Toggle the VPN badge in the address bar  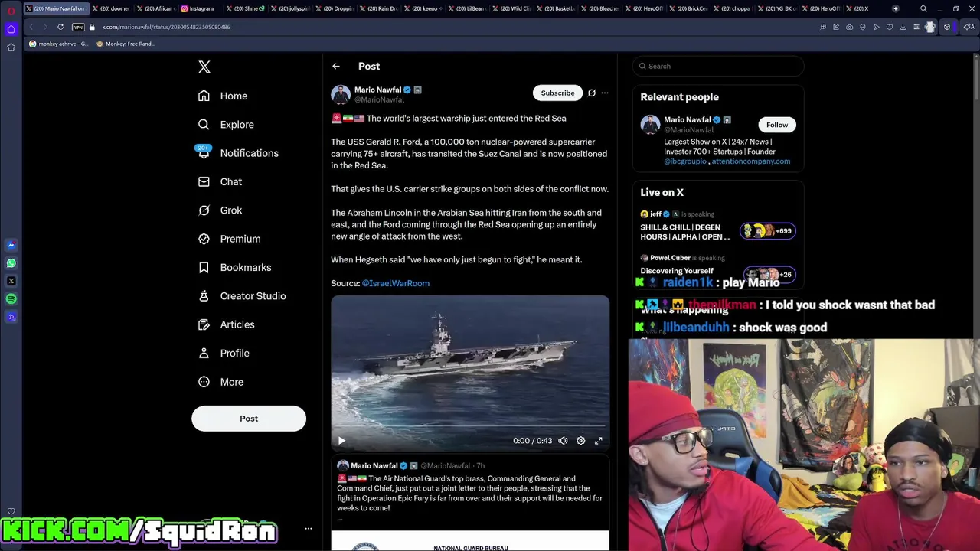(77, 27)
